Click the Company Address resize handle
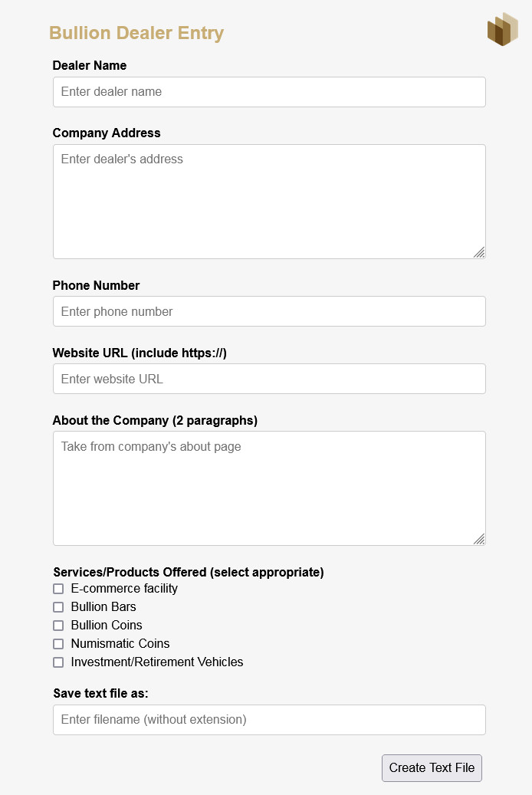This screenshot has width=532, height=795. tap(479, 252)
